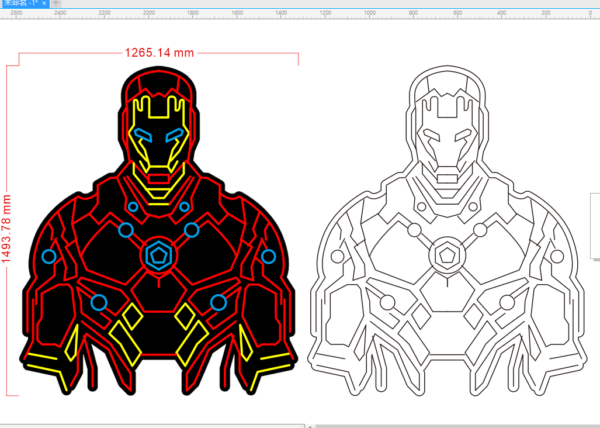Image resolution: width=600 pixels, height=428 pixels.
Task: Click the blue pentagon arc reactor in colored artwork
Action: [159, 254]
